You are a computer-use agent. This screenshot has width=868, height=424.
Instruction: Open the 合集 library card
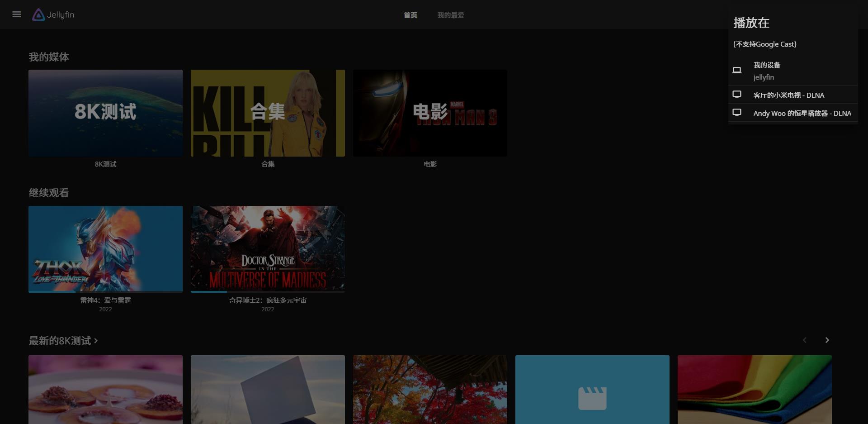tap(268, 113)
